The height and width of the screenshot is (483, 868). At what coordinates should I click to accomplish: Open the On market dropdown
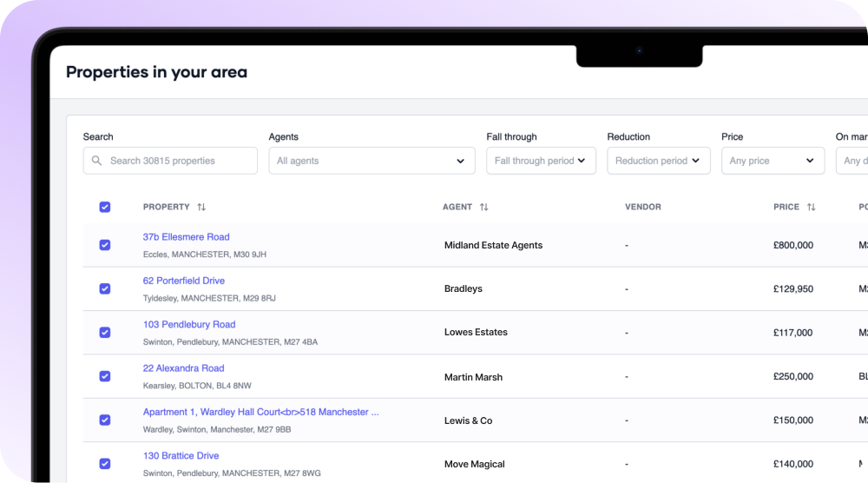click(x=852, y=161)
